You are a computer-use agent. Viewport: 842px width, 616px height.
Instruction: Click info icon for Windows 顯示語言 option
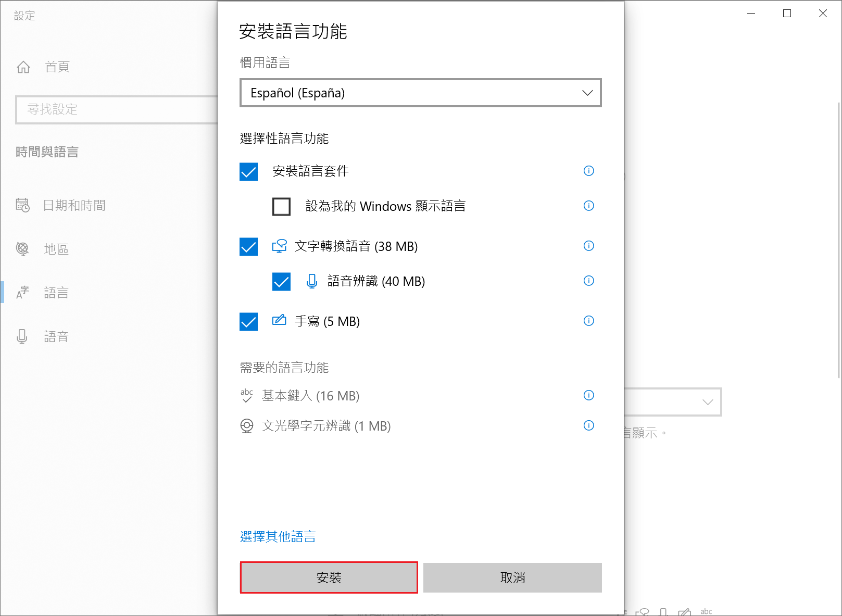point(588,206)
